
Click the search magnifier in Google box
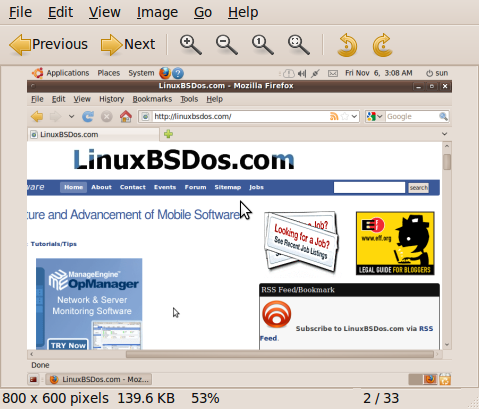pos(443,116)
